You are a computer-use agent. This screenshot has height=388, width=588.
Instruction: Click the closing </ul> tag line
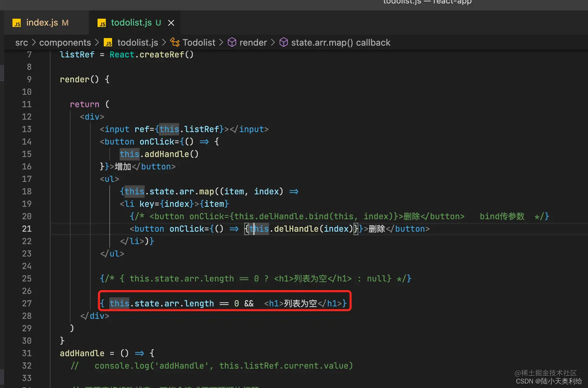click(x=112, y=253)
